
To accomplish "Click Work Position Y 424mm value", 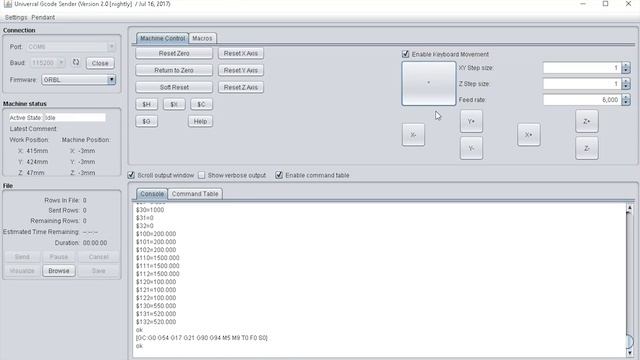I will coord(37,162).
